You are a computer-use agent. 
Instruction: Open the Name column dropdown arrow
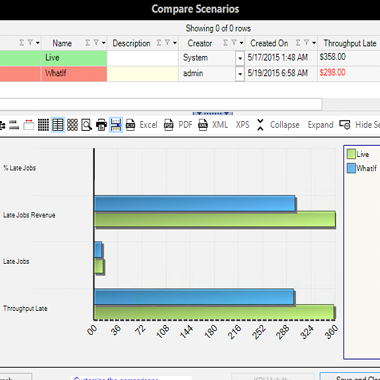click(x=103, y=43)
